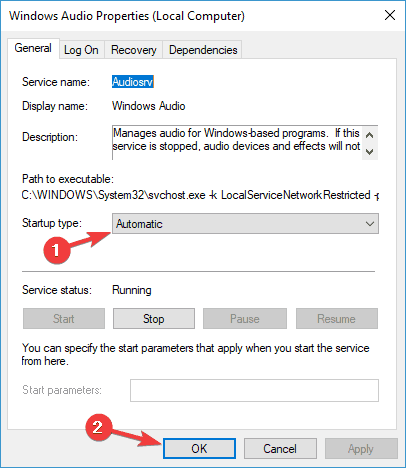This screenshot has height=468, width=406.
Task: Click the greyed-out Start button
Action: click(x=64, y=319)
